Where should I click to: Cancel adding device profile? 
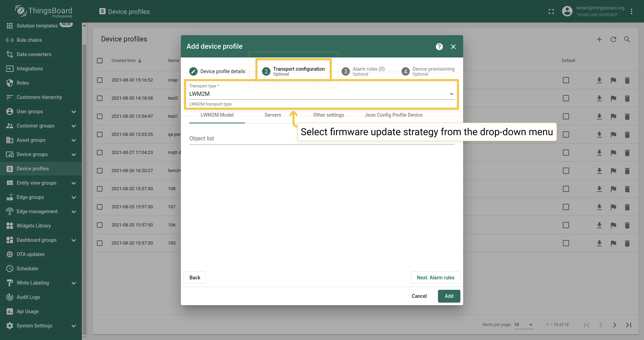[x=419, y=296]
